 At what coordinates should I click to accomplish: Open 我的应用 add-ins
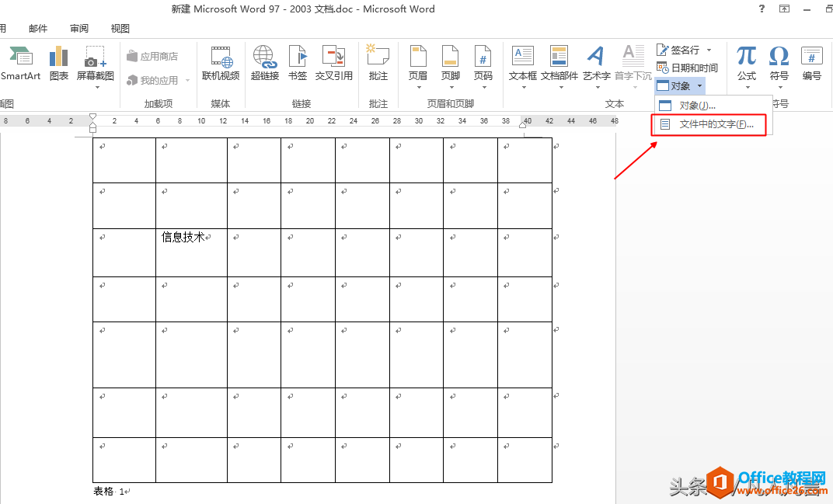152,80
